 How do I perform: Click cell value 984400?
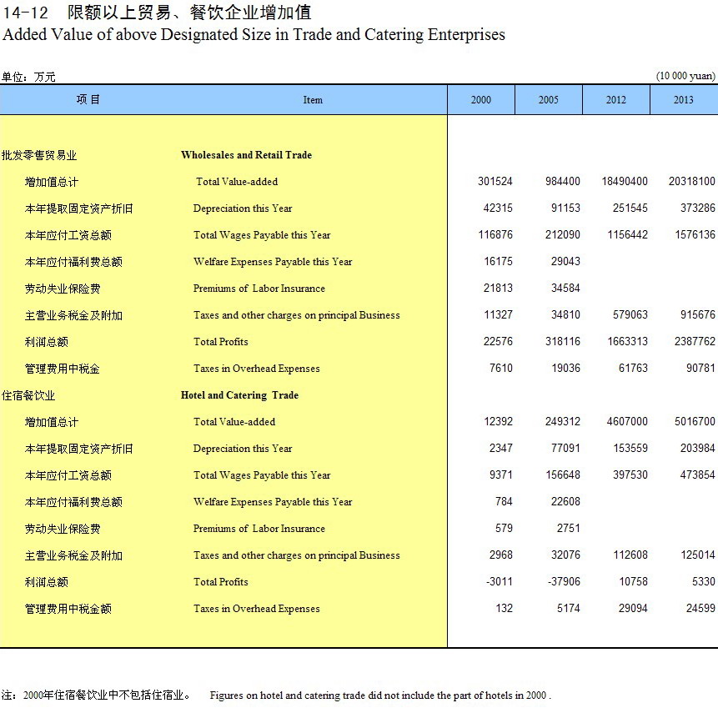[x=562, y=181]
